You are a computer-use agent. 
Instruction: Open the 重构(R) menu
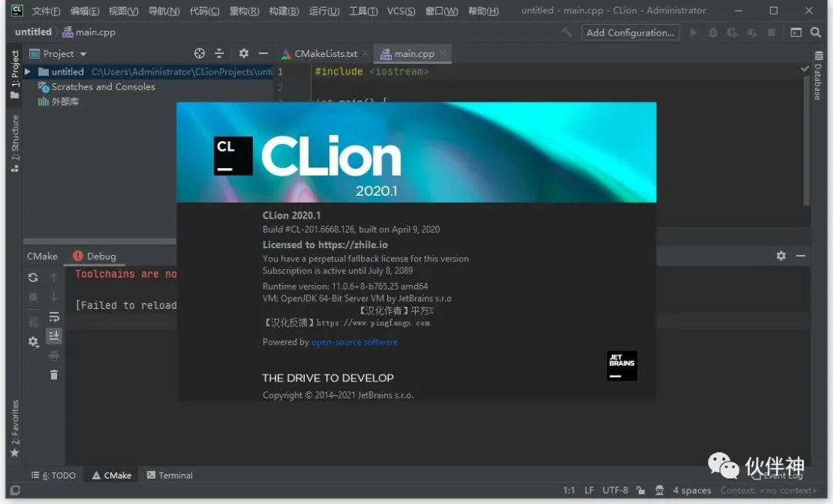point(244,11)
